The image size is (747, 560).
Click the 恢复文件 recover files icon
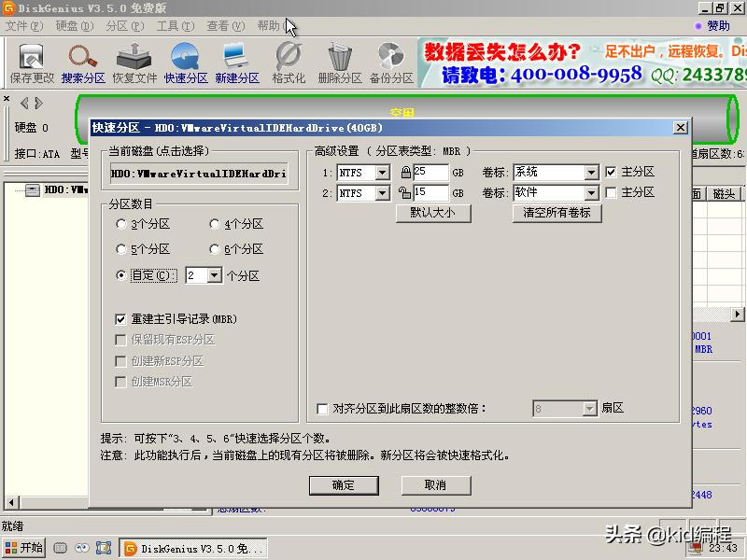coord(134,63)
